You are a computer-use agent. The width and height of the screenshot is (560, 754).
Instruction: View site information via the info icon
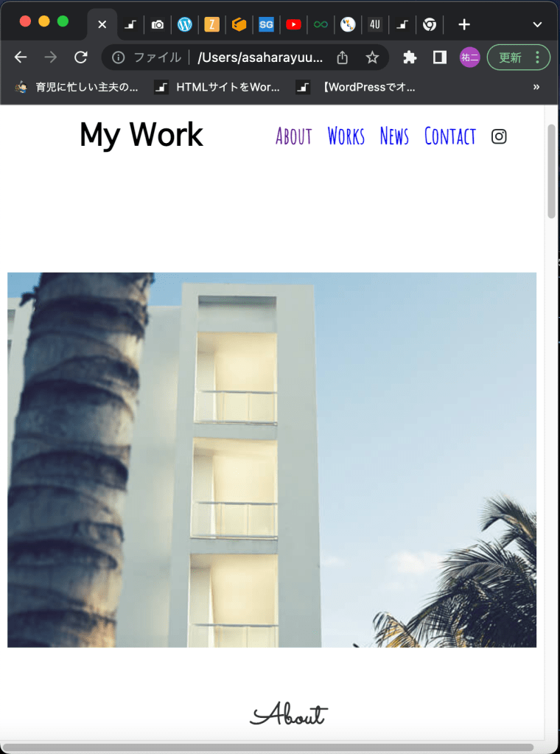118,57
